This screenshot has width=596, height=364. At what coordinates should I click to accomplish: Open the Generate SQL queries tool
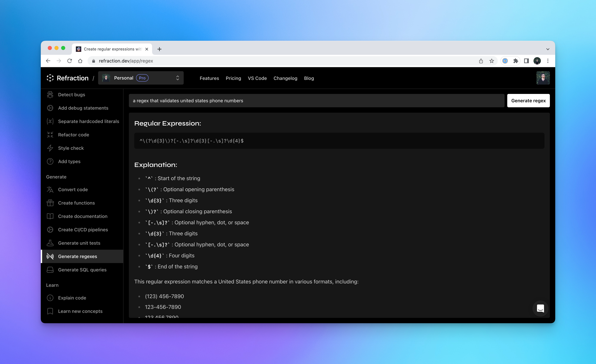(82, 270)
